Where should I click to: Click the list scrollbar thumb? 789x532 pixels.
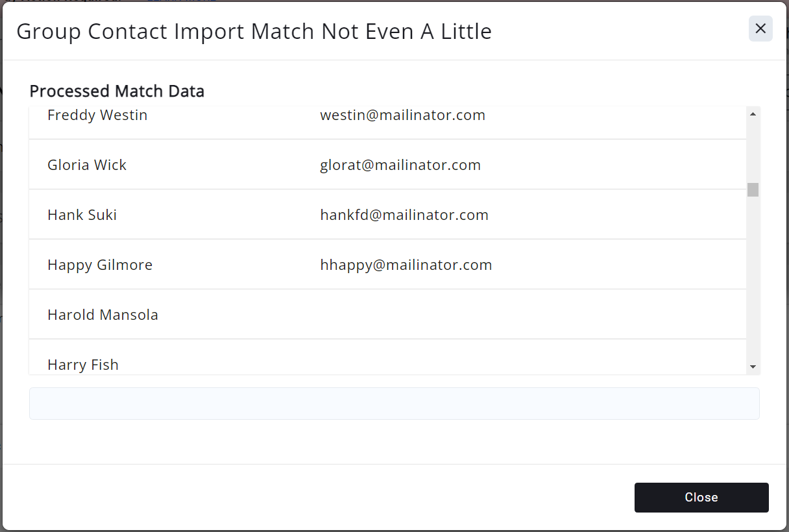[x=753, y=189]
